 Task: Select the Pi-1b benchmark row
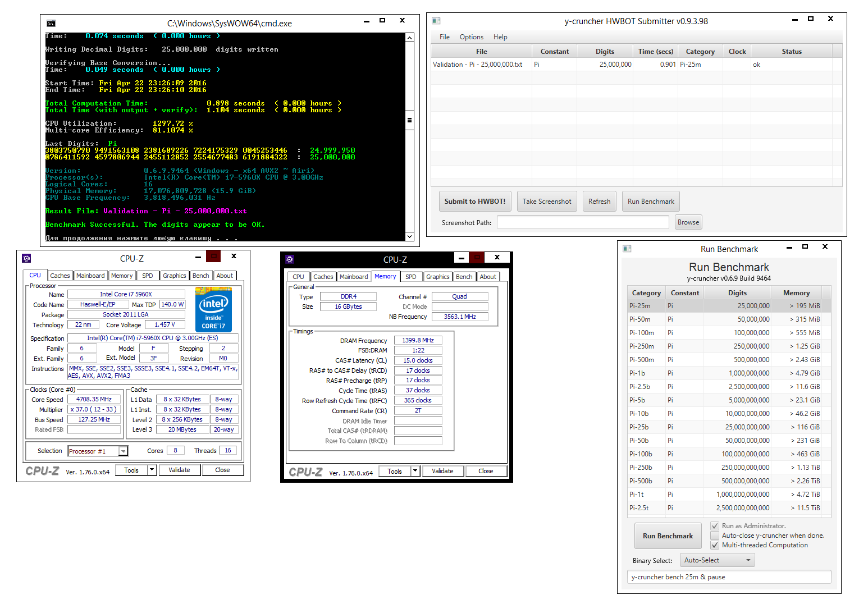pyautogui.click(x=729, y=373)
